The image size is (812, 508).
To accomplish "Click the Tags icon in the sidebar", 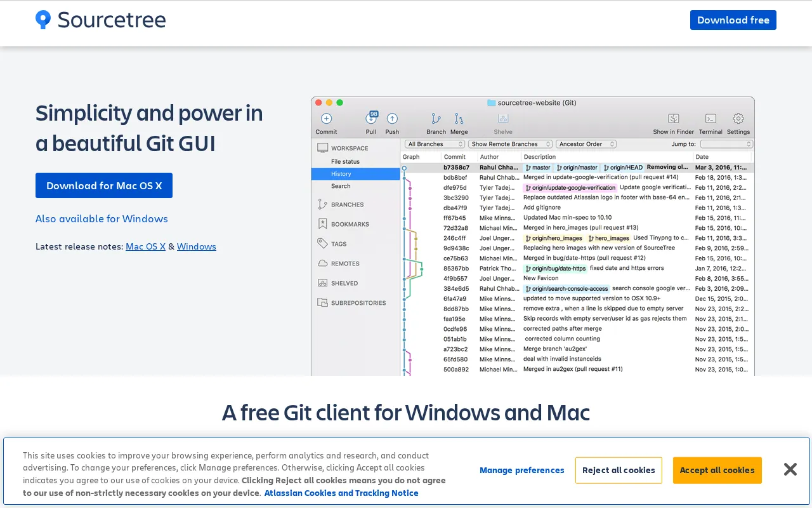I will click(323, 243).
